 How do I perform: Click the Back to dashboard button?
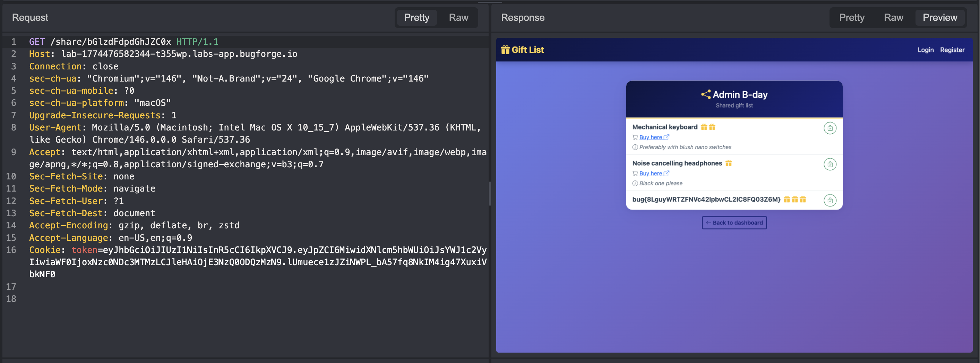(734, 223)
